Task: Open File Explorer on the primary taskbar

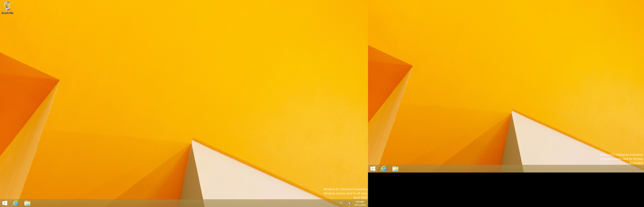Action: click(27, 203)
